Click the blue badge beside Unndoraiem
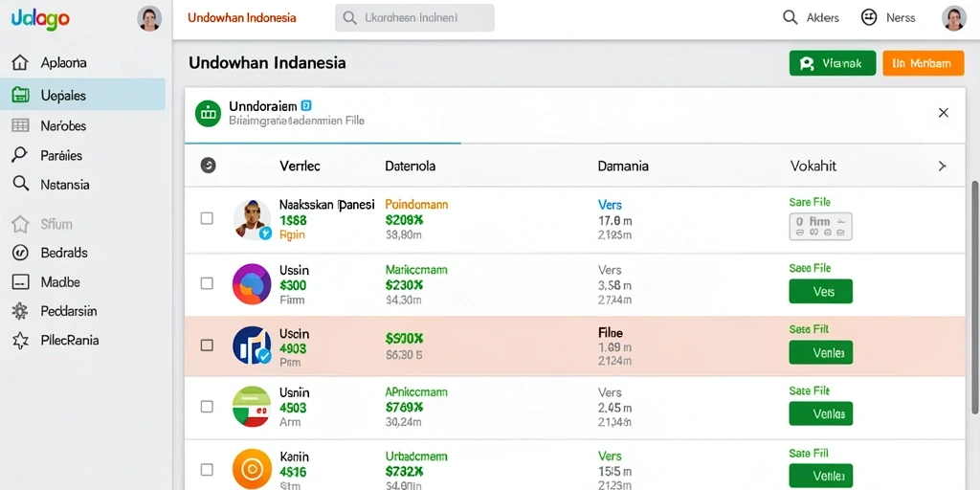Viewport: 980px width, 490px height. coord(306,105)
